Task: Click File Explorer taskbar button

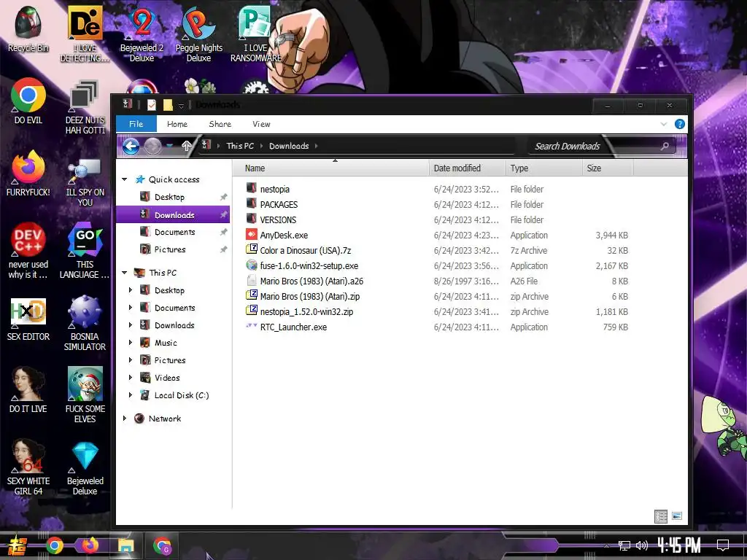Action: [x=126, y=545]
